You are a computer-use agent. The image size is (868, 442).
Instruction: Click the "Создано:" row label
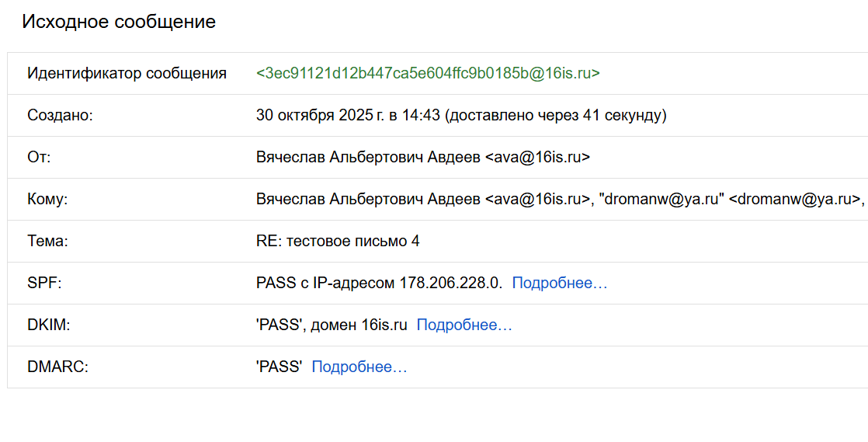pos(60,115)
